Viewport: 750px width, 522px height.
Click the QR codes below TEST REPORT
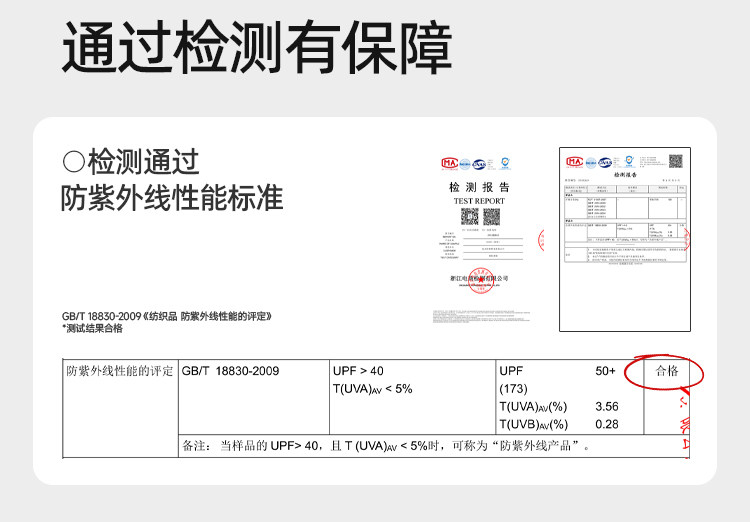[x=479, y=217]
